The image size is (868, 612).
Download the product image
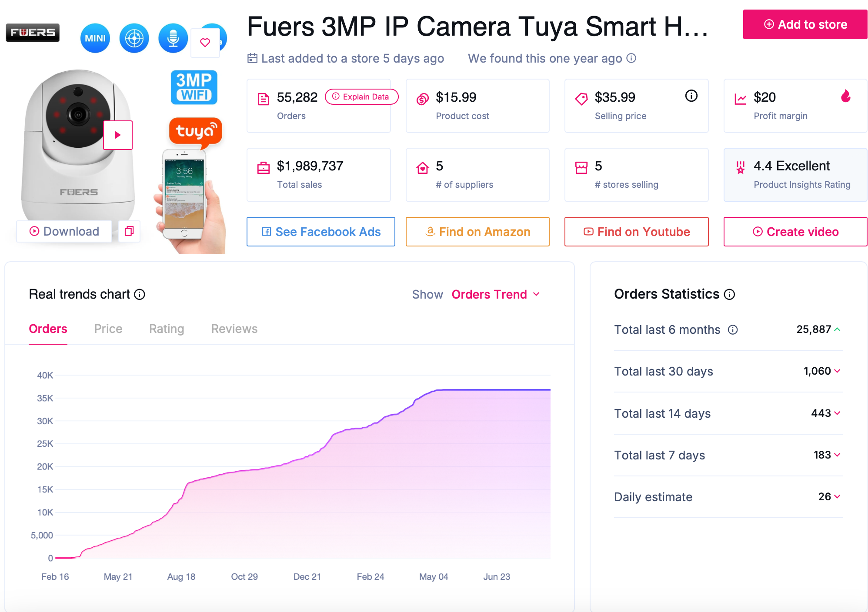[64, 231]
